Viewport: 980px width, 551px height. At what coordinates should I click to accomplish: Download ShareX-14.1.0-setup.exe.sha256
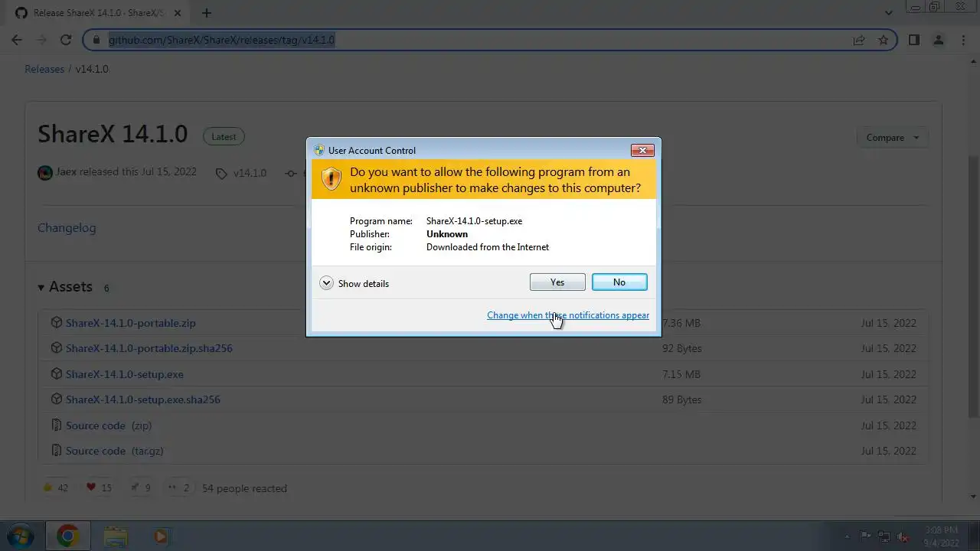pos(142,399)
